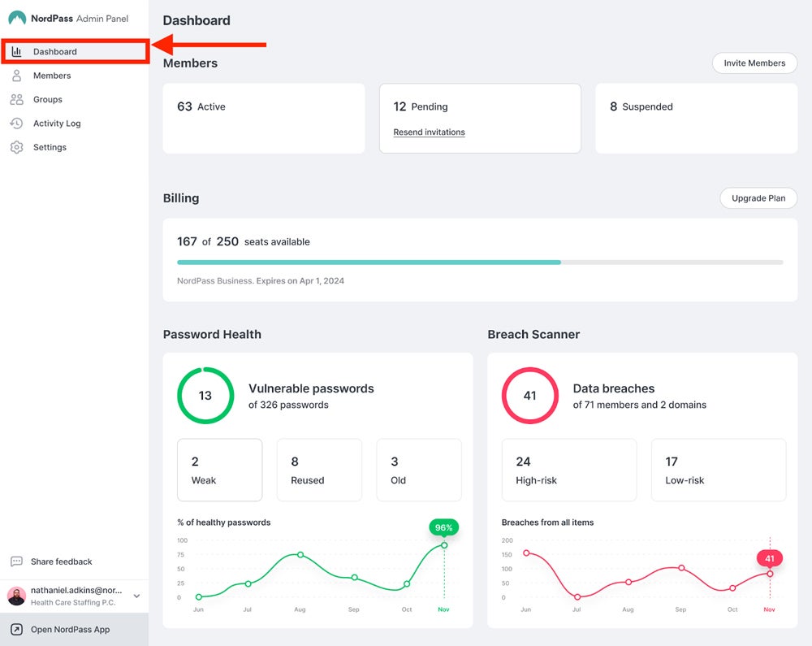Open the High-risk breaches card
This screenshot has width=812, height=646.
click(568, 470)
